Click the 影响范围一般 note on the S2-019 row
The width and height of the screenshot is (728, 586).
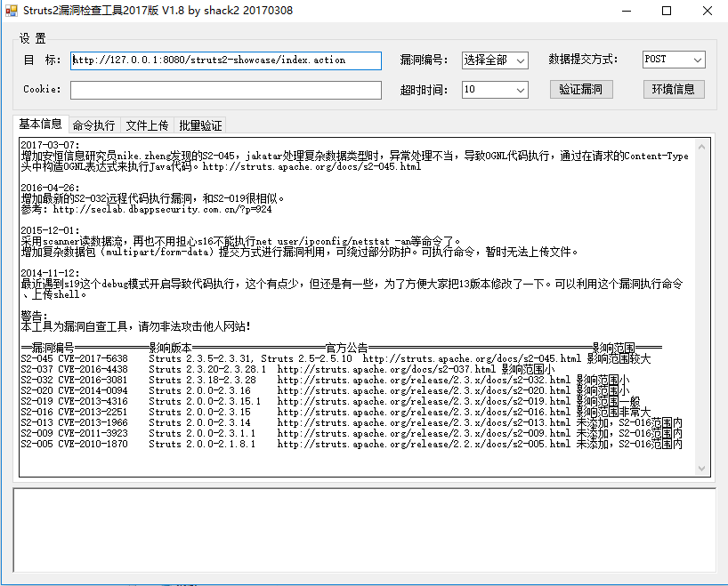point(608,401)
